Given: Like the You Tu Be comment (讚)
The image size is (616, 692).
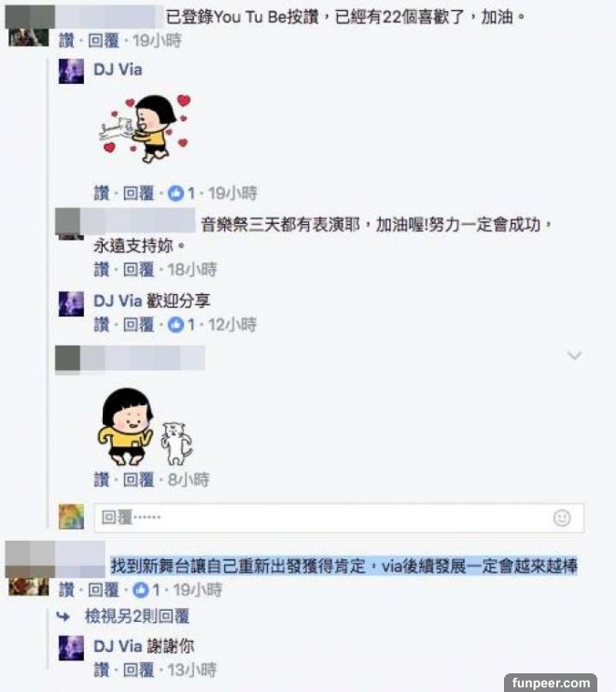Looking at the screenshot, I should click(x=66, y=40).
